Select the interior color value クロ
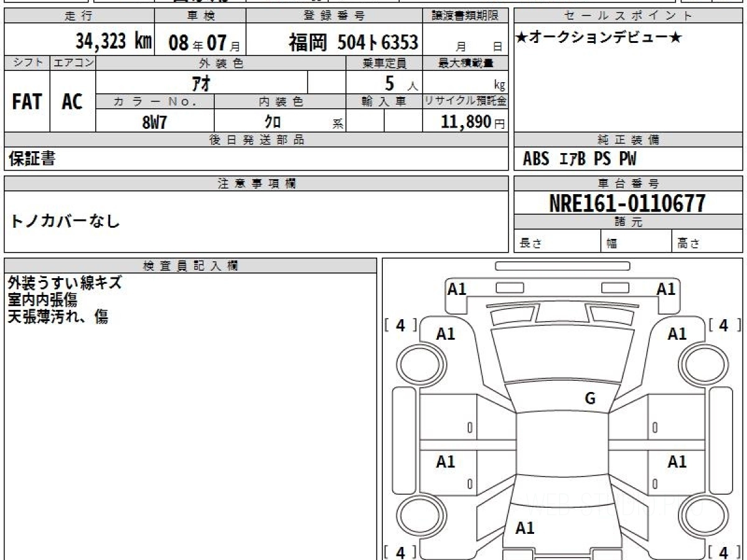Screen dimensions: 747x560 [273, 121]
